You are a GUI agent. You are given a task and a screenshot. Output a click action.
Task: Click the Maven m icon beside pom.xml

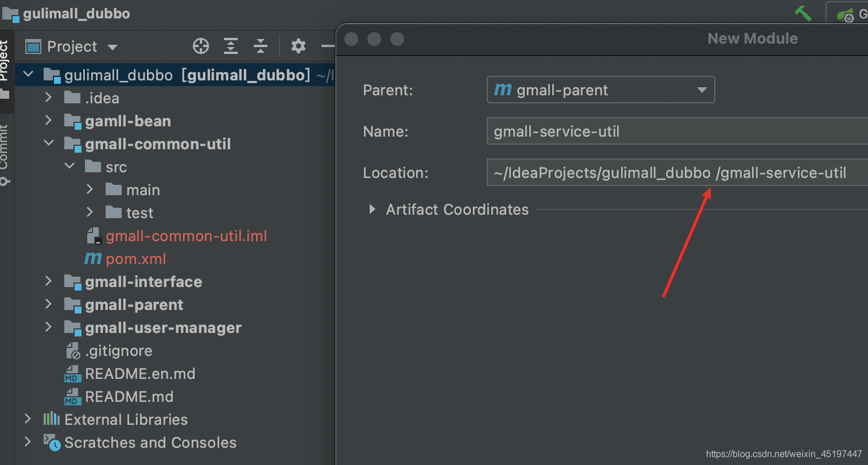(x=93, y=259)
